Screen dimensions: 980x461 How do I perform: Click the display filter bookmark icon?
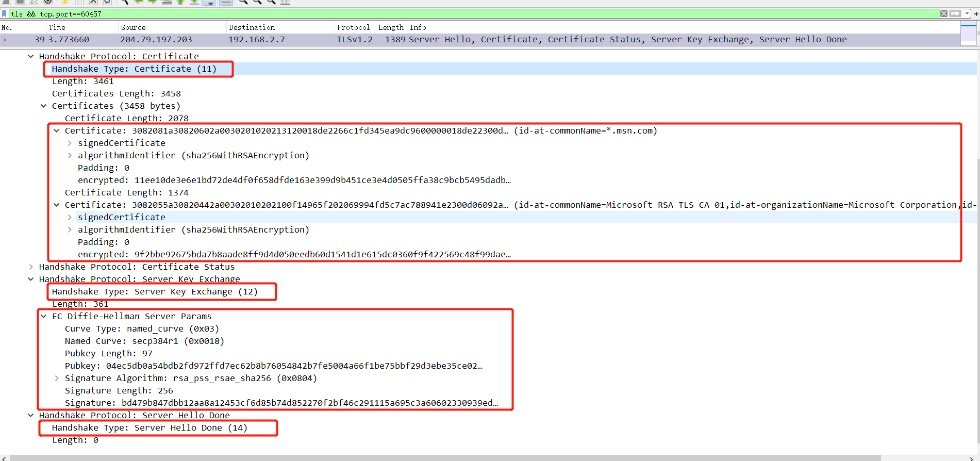pos(5,13)
